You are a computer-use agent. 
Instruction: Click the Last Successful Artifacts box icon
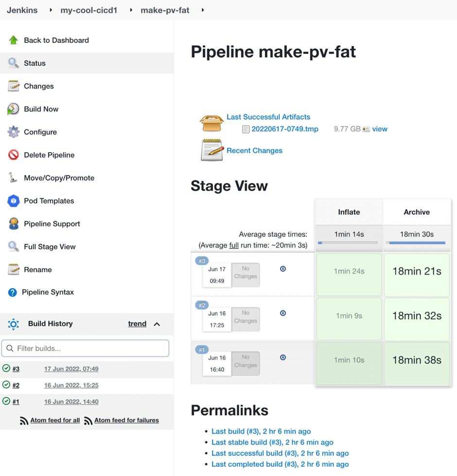(x=212, y=123)
